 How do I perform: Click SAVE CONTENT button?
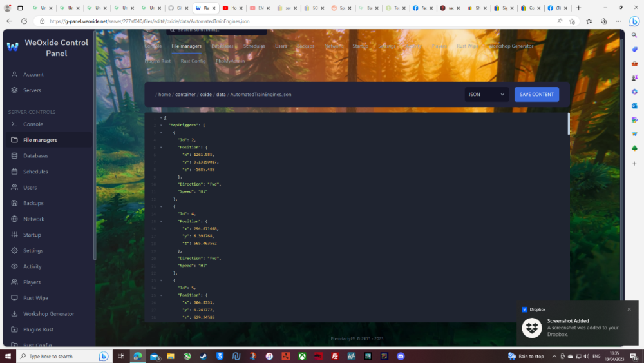click(x=536, y=95)
